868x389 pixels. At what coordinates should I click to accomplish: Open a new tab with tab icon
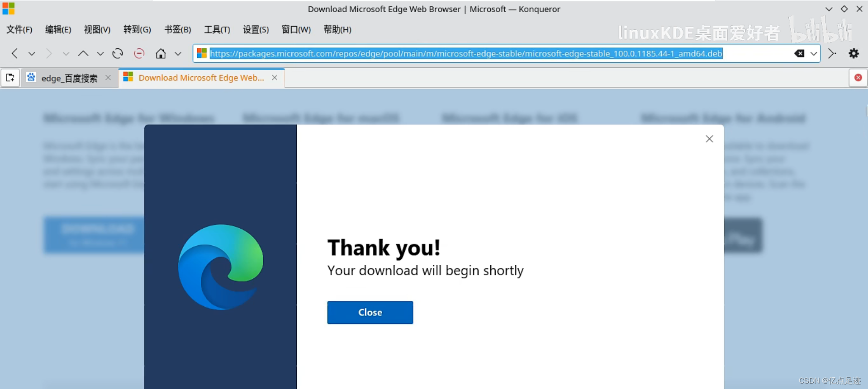(x=10, y=78)
